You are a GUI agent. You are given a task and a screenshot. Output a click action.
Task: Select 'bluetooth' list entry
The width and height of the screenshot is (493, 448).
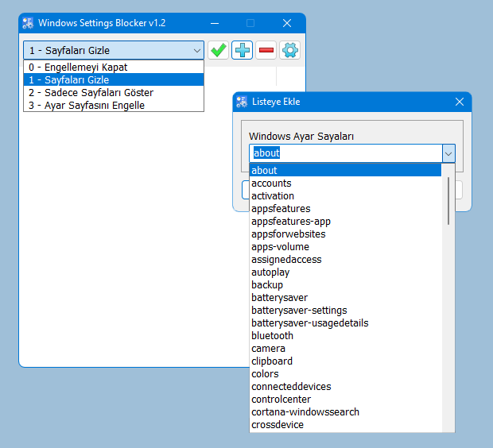(x=346, y=335)
